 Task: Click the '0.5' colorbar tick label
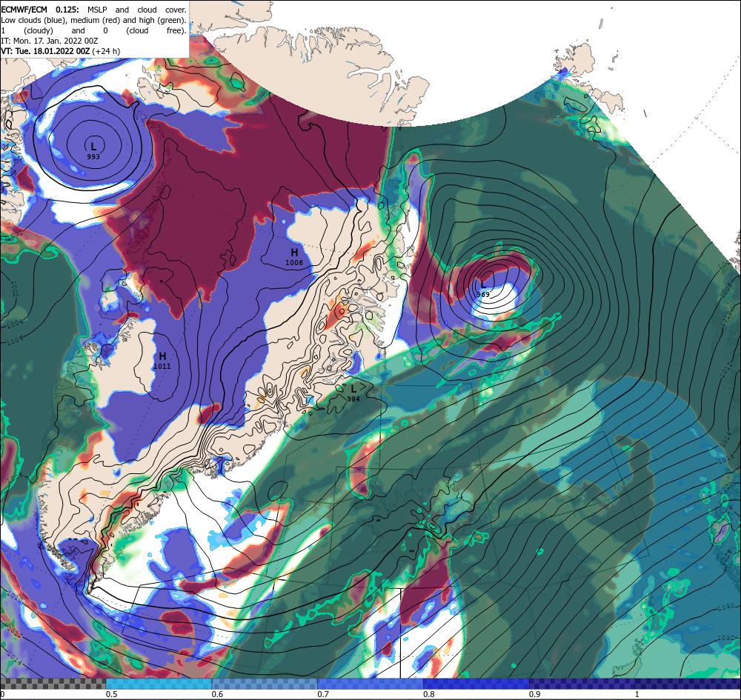(x=112, y=694)
